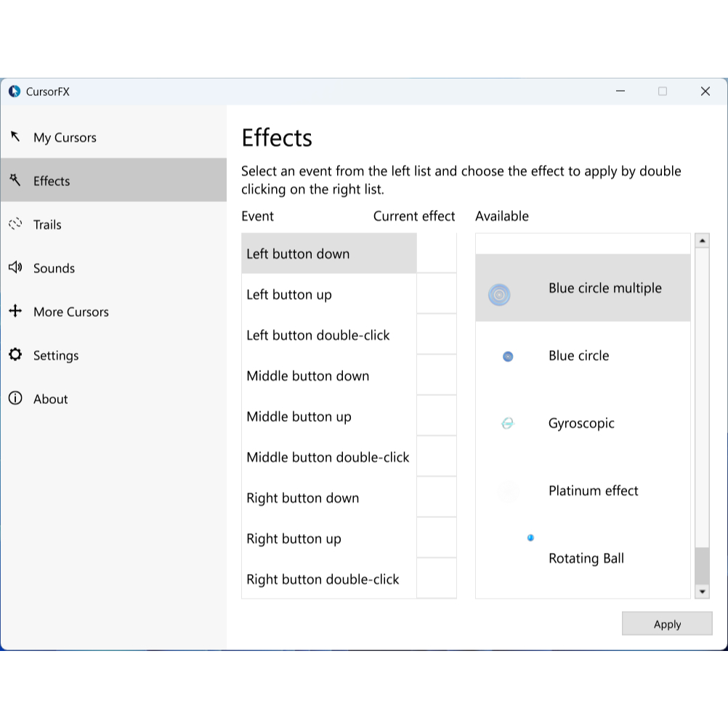The width and height of the screenshot is (728, 728).
Task: Choose the Right button down event
Action: coord(303,498)
